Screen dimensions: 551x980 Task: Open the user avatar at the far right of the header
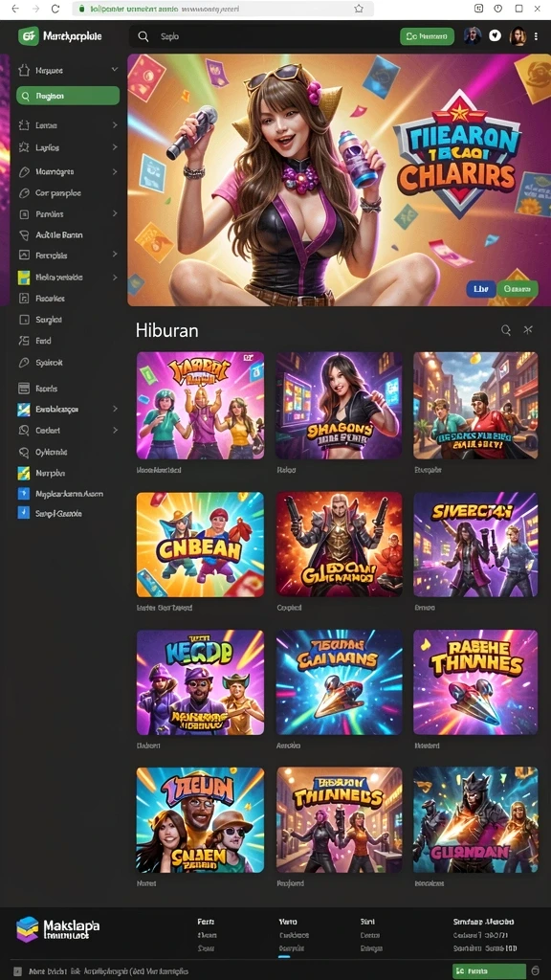[x=518, y=36]
